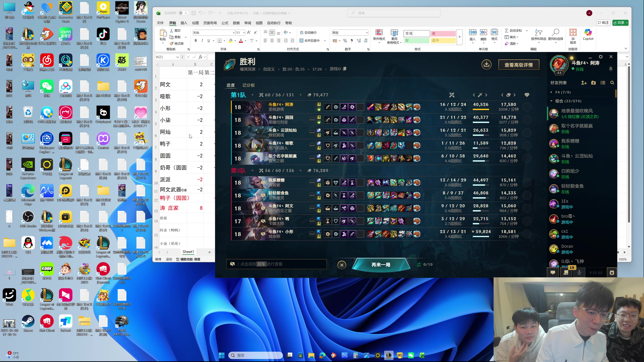The width and height of the screenshot is (644, 362).
Task: Click the notification bell icon
Action: [x=610, y=69]
